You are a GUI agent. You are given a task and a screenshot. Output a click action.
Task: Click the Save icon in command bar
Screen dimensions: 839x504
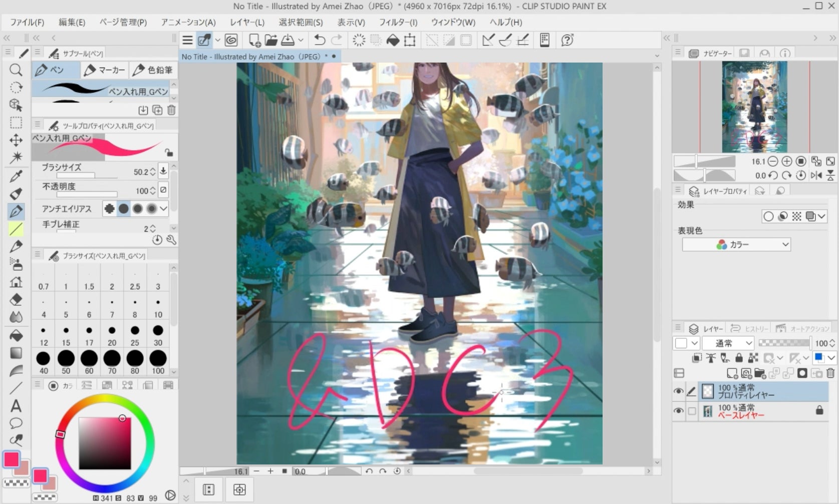(288, 40)
